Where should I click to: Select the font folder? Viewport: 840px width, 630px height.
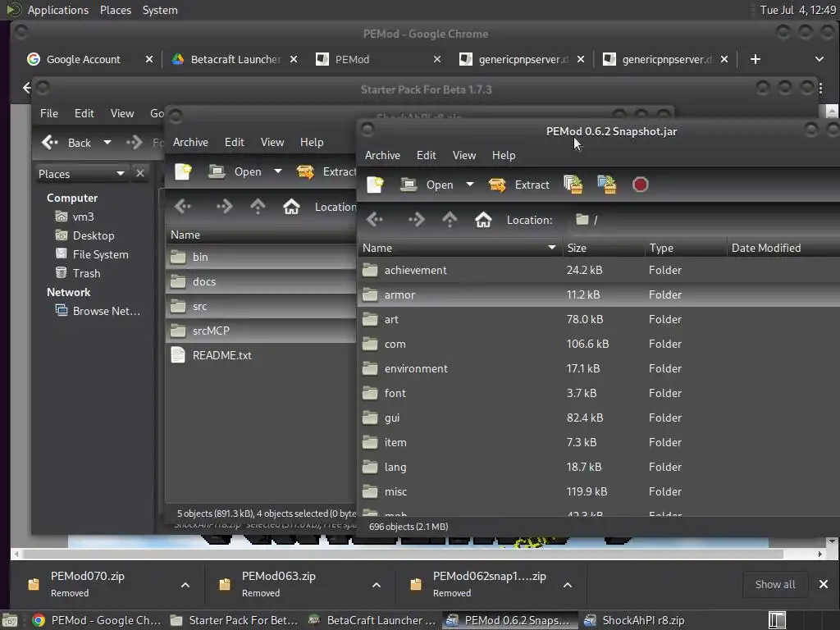coord(598,393)
